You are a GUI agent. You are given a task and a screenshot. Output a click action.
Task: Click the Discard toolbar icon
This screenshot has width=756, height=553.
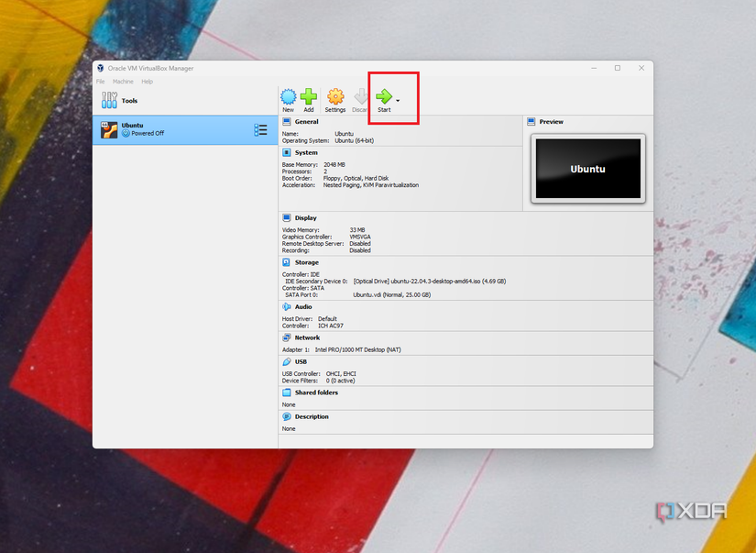click(x=359, y=98)
